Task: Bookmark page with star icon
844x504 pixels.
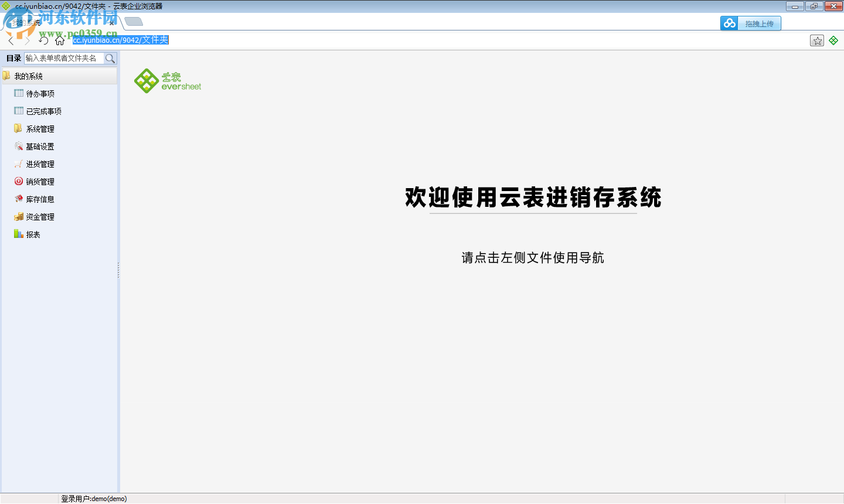Action: pyautogui.click(x=817, y=40)
